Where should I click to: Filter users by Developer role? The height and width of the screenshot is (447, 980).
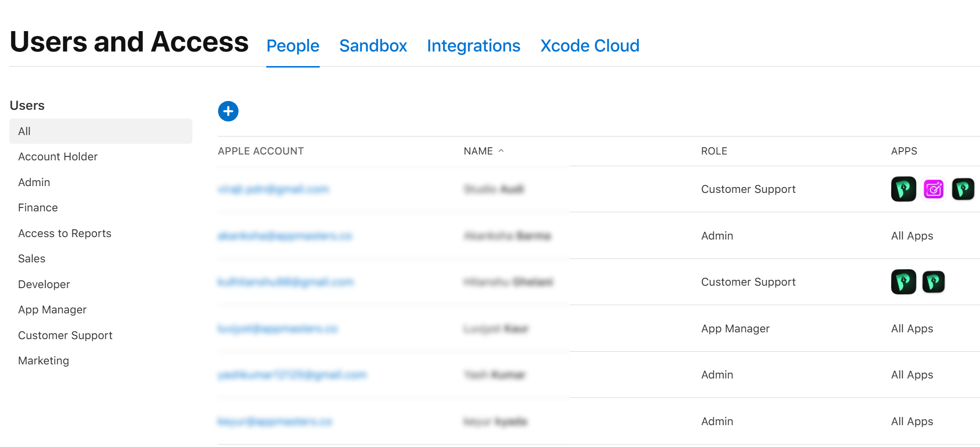coord(44,284)
